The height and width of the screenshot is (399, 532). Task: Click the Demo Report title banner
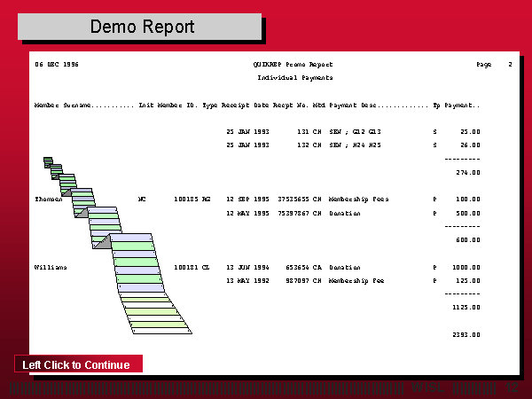[x=142, y=27]
